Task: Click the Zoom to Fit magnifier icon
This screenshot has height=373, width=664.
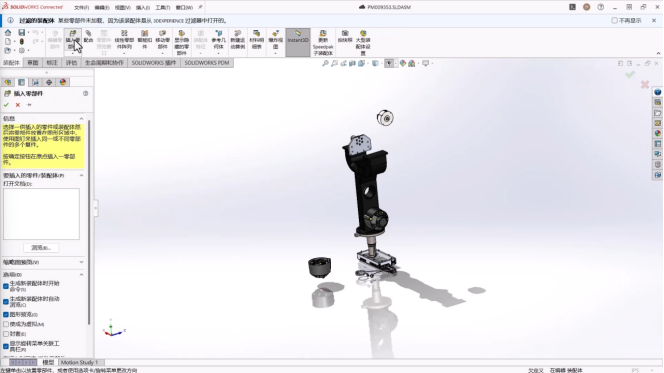Action: (325, 63)
